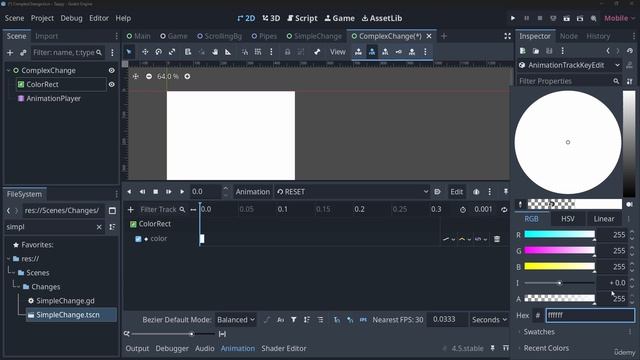Toggle smart snap in viewport toolbar
Image resolution: width=640 pixels, height=360 pixels.
[x=244, y=52]
